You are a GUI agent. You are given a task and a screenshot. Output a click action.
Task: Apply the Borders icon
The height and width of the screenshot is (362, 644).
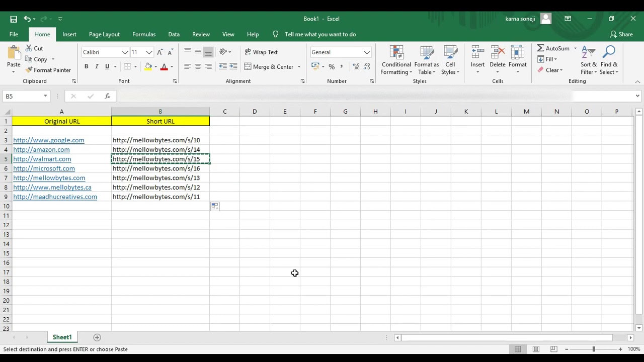pos(127,66)
